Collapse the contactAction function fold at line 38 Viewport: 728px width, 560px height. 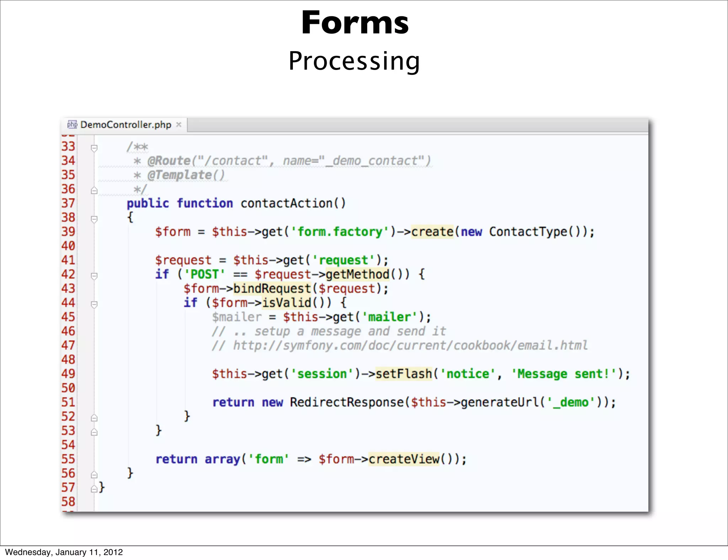94,219
